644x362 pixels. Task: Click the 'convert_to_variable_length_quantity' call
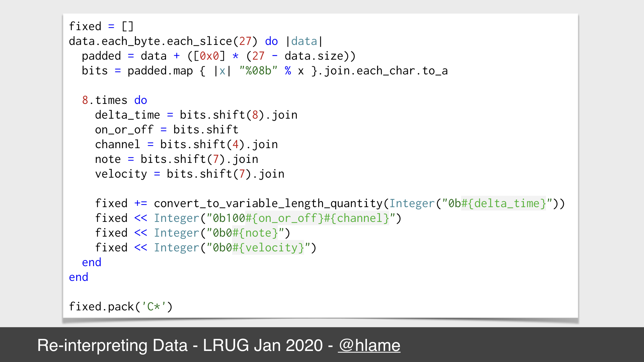pos(268,203)
